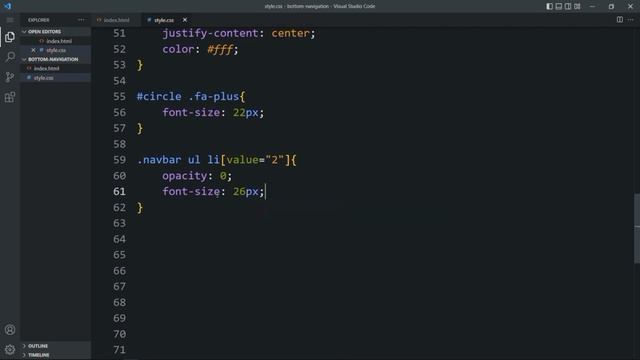Image resolution: width=640 pixels, height=360 pixels.
Task: Expand the Timeline section
Action: click(56, 355)
